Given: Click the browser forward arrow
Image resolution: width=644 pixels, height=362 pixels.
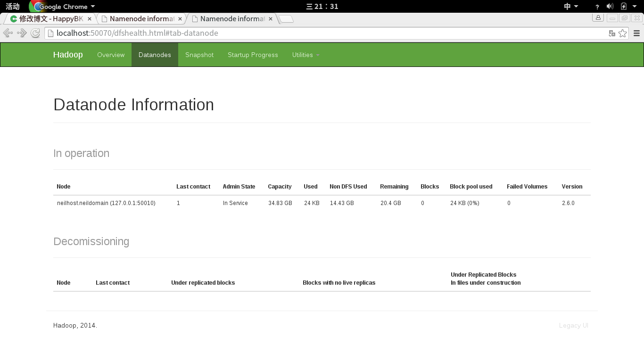Looking at the screenshot, I should (22, 33).
